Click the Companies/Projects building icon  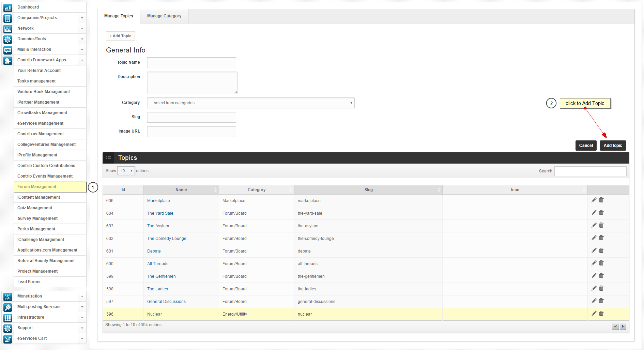7,18
